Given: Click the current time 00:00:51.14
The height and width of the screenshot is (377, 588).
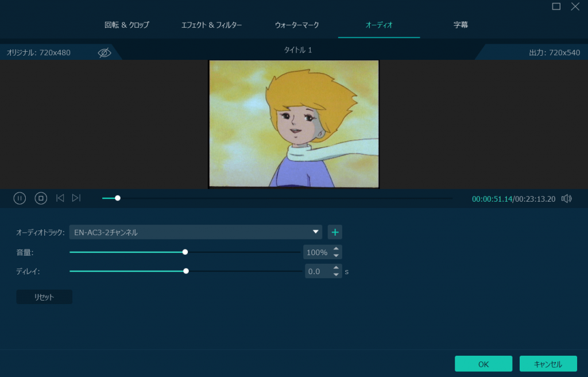Looking at the screenshot, I should pyautogui.click(x=492, y=199).
